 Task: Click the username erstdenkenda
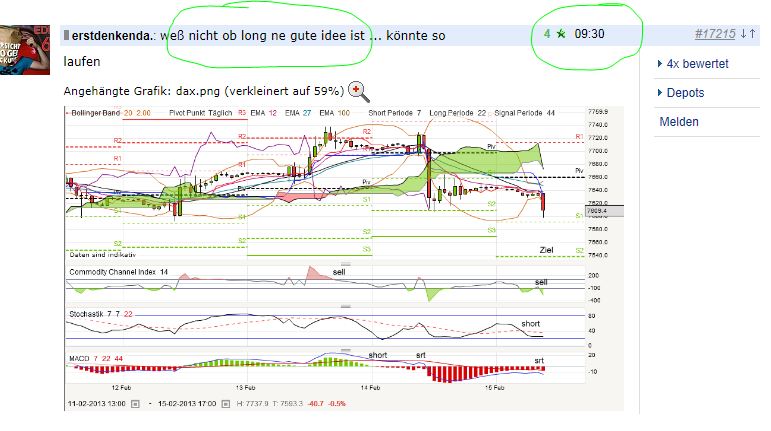coord(111,35)
